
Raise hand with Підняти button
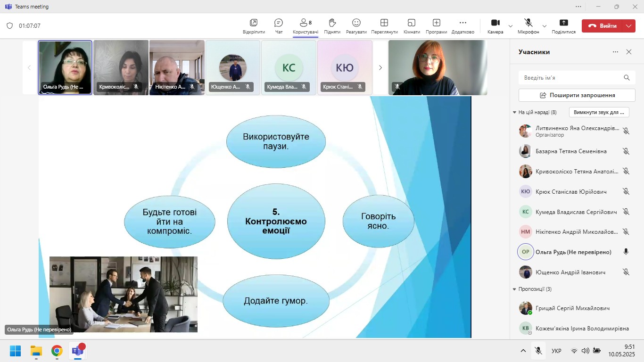(332, 26)
